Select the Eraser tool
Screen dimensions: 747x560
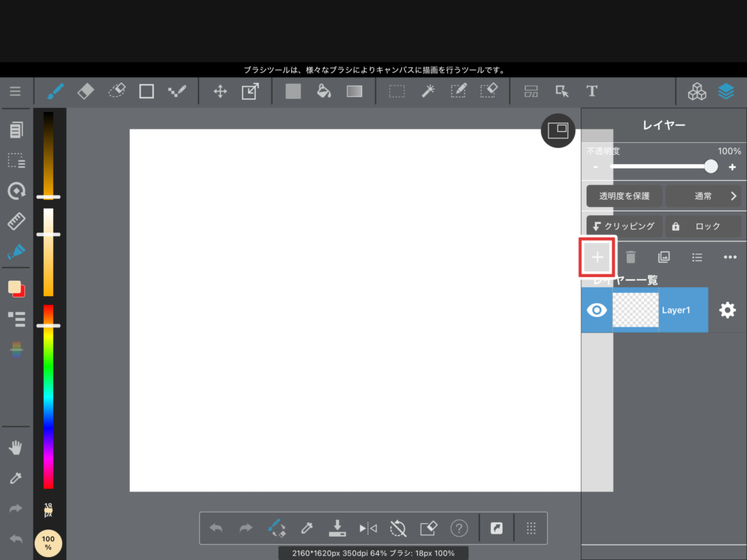85,91
